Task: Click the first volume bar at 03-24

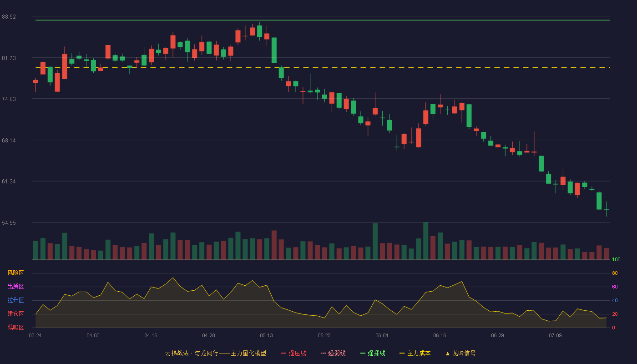Action: pos(35,250)
